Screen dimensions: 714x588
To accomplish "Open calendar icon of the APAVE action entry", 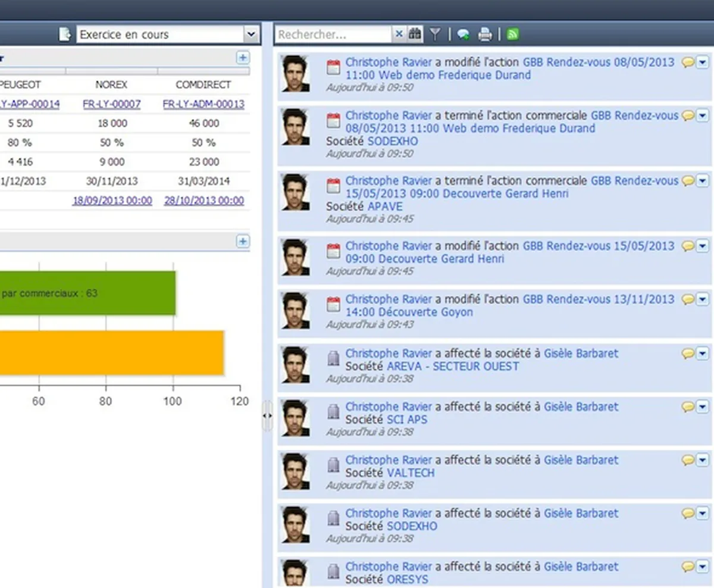I will click(334, 185).
